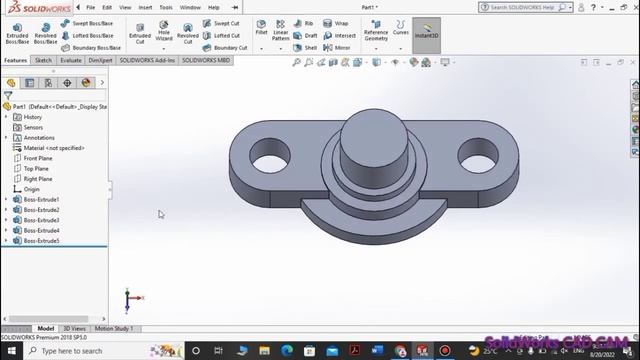The image size is (640, 360).
Task: Open the Linear Pattern tool
Action: tap(280, 30)
